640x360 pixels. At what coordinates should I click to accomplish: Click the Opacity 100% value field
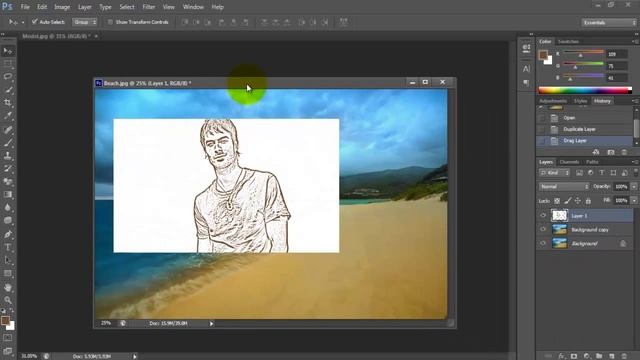[621, 187]
